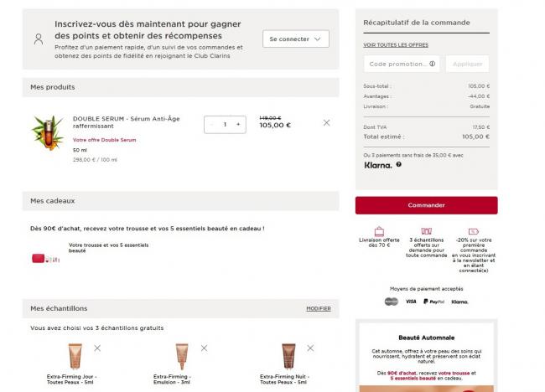The image size is (545, 392).
Task: Remove Extra-Firming Nuit sample
Action: click(310, 347)
